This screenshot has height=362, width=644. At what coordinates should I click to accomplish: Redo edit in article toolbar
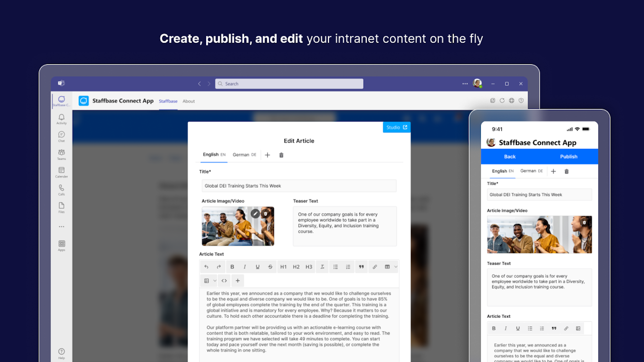(x=219, y=267)
